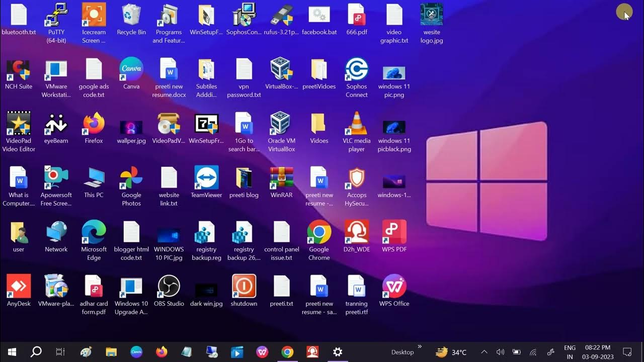The height and width of the screenshot is (362, 644).
Task: Select vpn password.txt file
Action: coord(244,69)
